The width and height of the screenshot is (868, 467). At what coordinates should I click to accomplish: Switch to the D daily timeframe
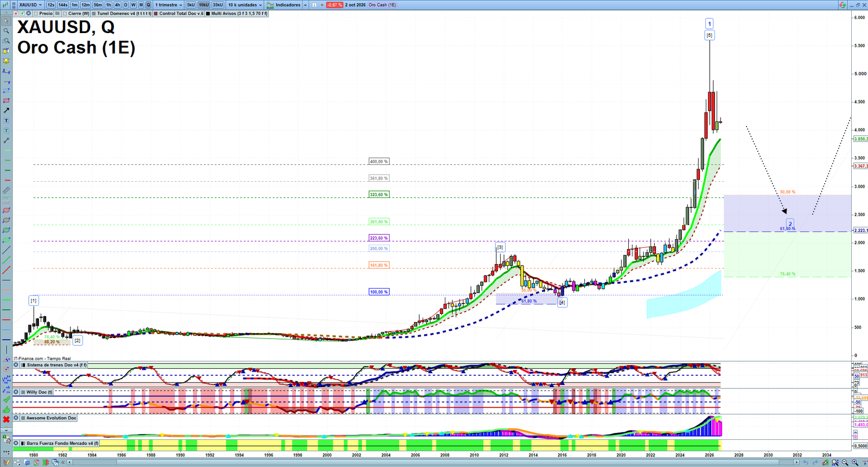coord(125,5)
